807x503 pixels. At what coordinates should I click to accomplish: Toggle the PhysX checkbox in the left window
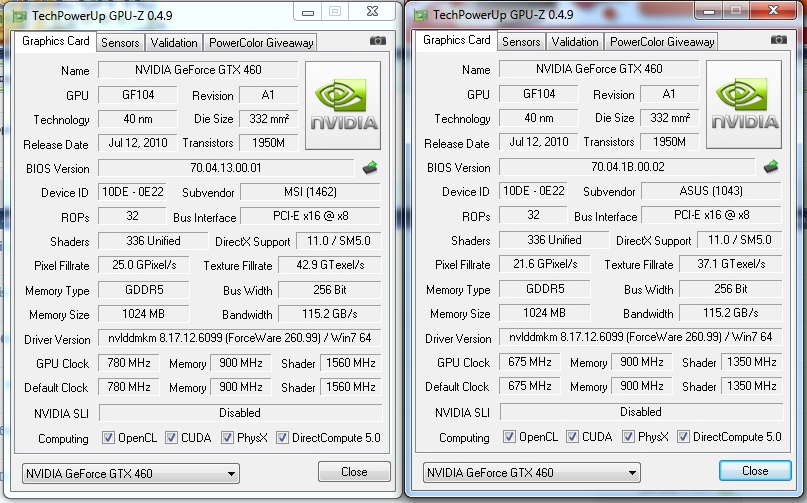point(227,438)
